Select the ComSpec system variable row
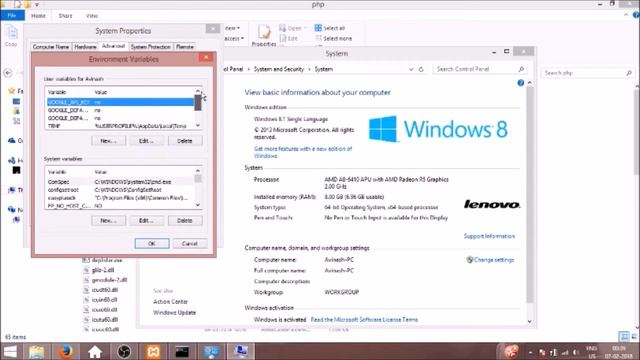640x360 pixels. coord(120,182)
